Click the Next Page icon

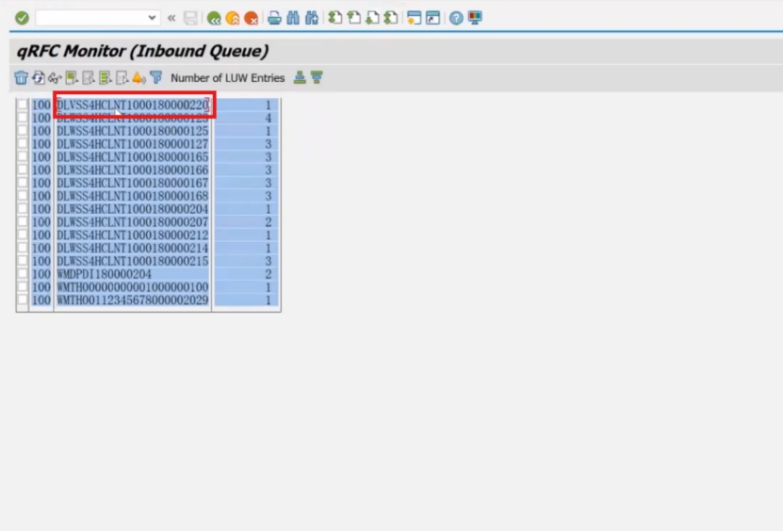pos(372,19)
